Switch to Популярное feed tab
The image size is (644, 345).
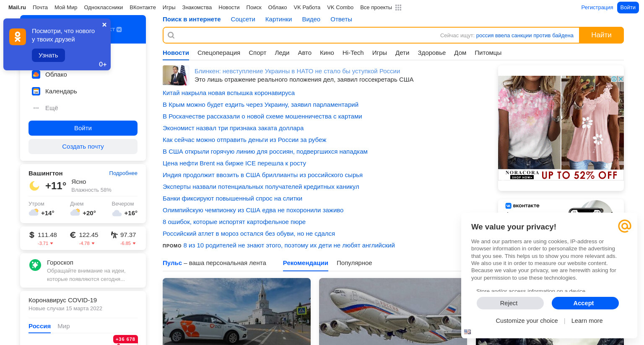click(354, 263)
